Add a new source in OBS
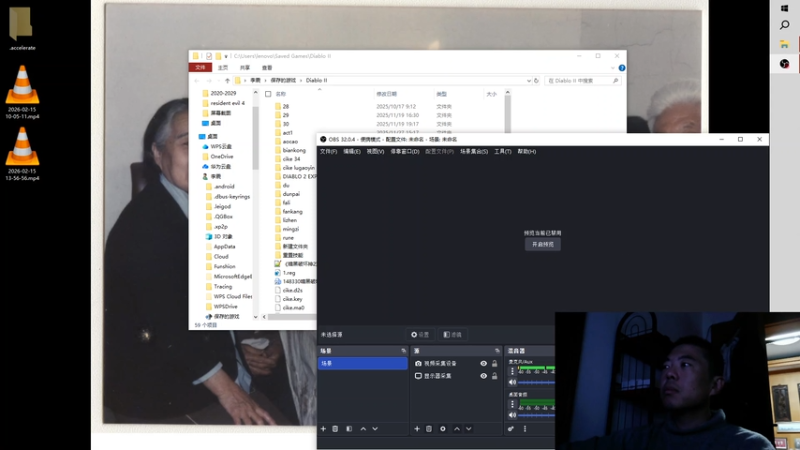Viewport: 800px width, 450px height. [x=417, y=429]
